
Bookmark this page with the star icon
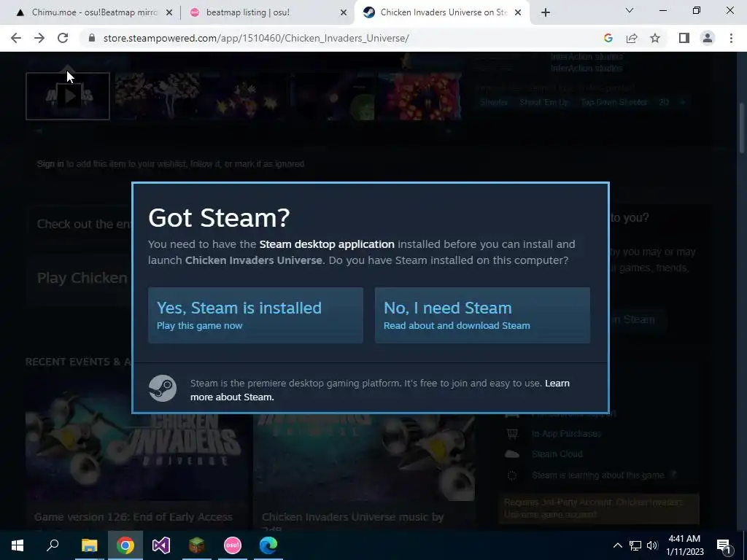point(656,38)
